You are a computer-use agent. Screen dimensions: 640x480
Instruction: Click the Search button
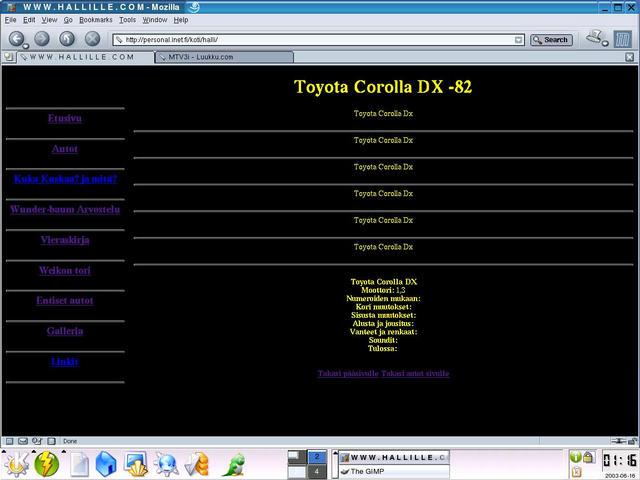click(551, 40)
